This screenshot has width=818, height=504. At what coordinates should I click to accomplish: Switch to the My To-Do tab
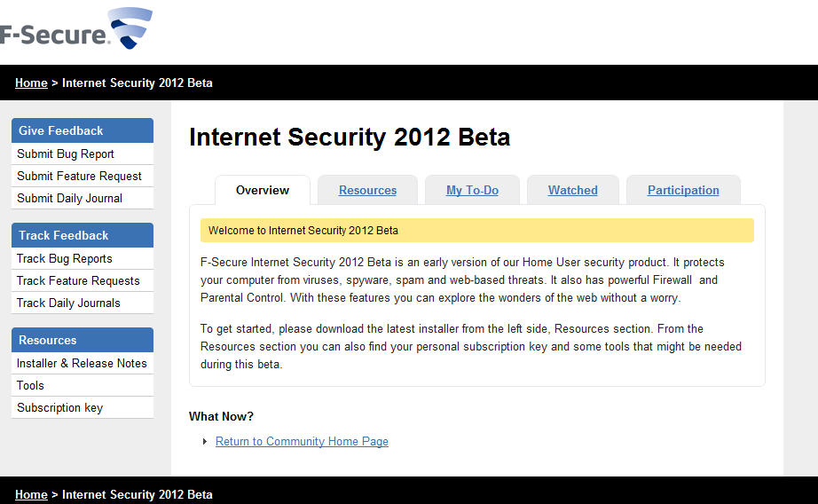click(472, 190)
